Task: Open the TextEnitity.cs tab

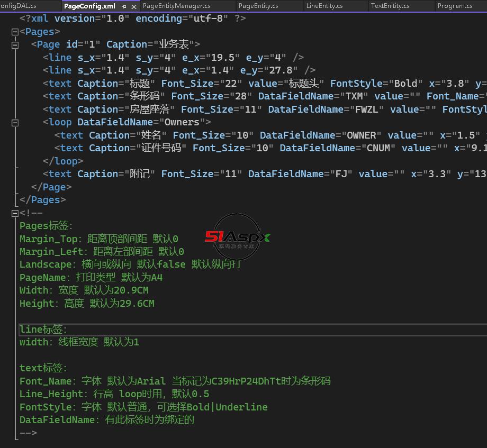Action: (390, 6)
